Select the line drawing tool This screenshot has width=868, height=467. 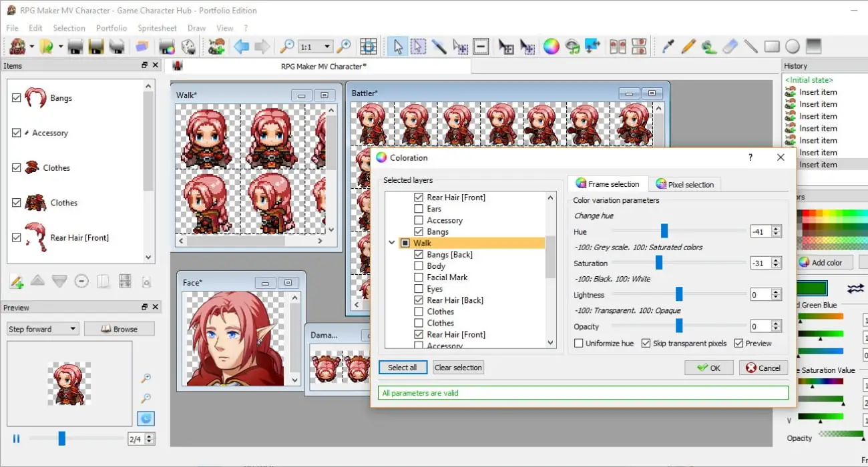coord(750,46)
